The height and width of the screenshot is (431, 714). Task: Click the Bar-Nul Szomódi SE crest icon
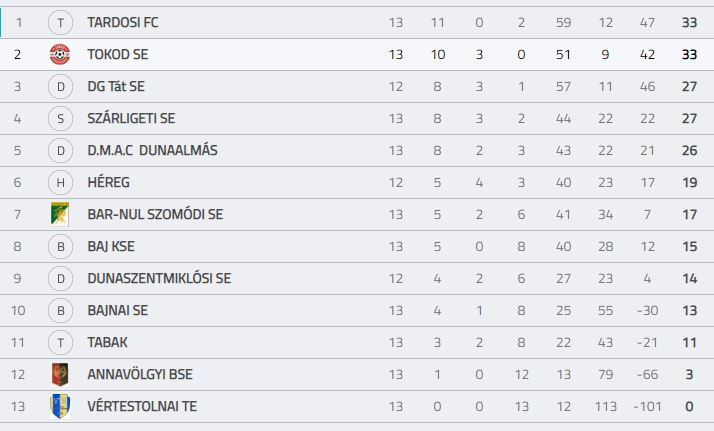[60, 214]
